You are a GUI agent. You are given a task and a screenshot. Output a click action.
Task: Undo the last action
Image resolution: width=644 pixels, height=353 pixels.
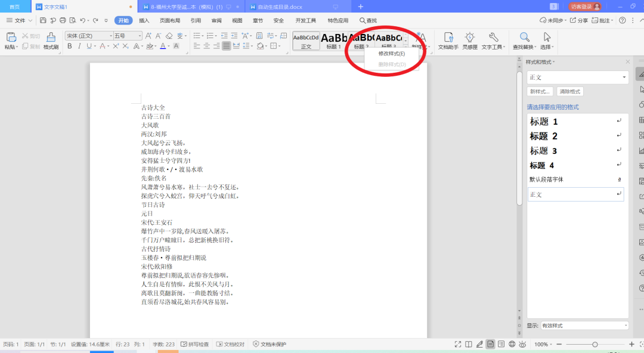pyautogui.click(x=82, y=20)
